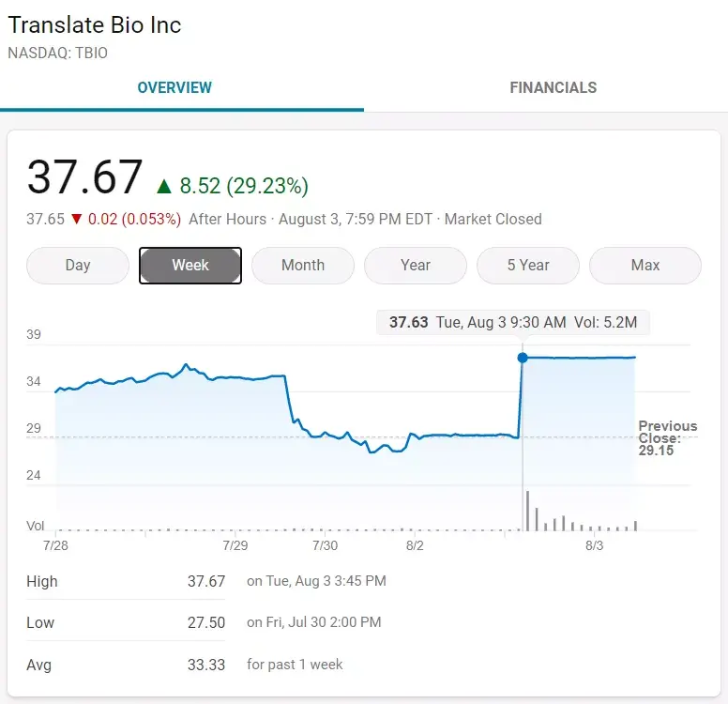
Task: Click the chart tooltip showing 37.63
Action: click(513, 322)
